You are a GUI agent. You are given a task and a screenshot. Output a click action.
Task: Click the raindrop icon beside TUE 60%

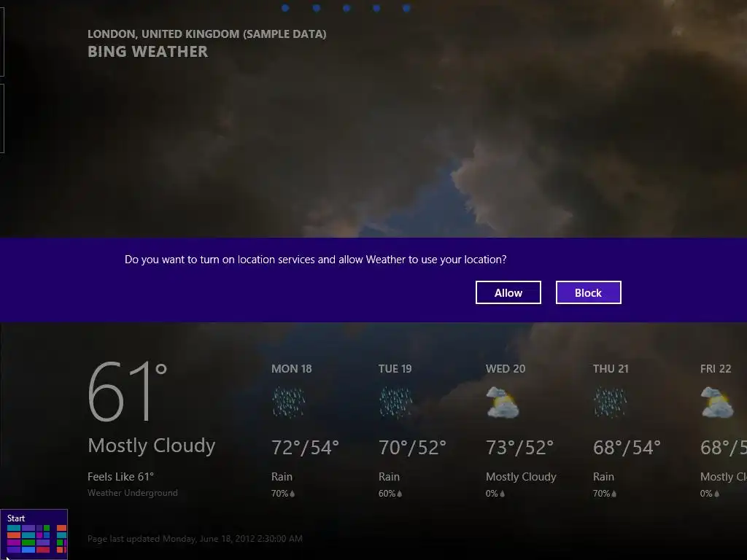[399, 494]
